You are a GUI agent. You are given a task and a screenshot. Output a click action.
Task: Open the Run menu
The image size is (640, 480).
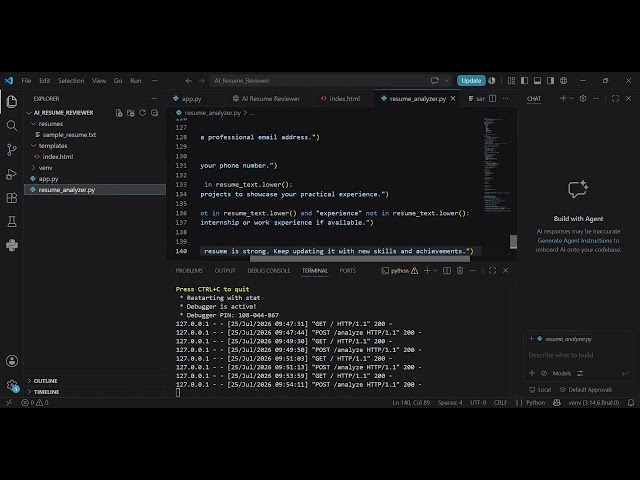pyautogui.click(x=136, y=81)
